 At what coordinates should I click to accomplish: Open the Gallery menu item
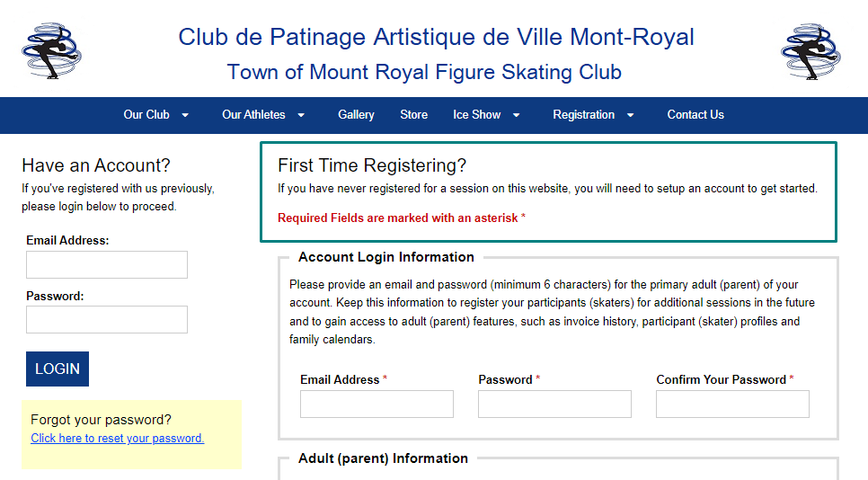(356, 114)
